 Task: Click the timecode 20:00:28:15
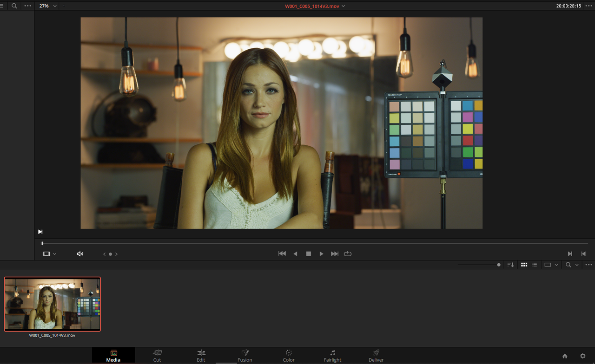[x=569, y=6]
